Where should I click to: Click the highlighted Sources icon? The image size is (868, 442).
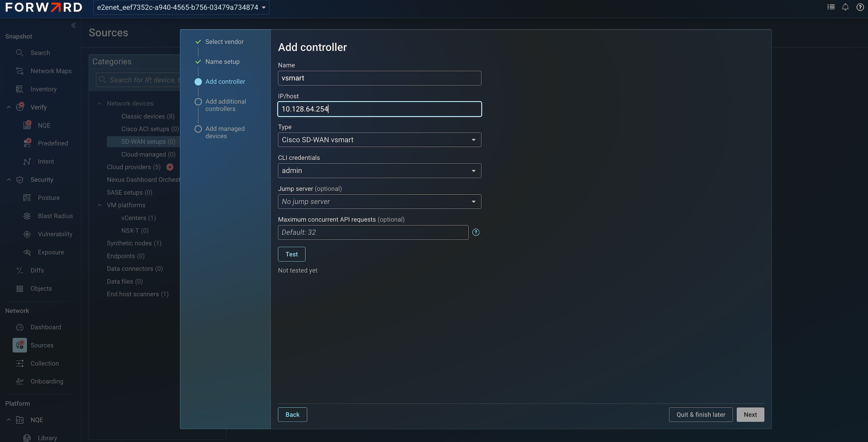20,345
